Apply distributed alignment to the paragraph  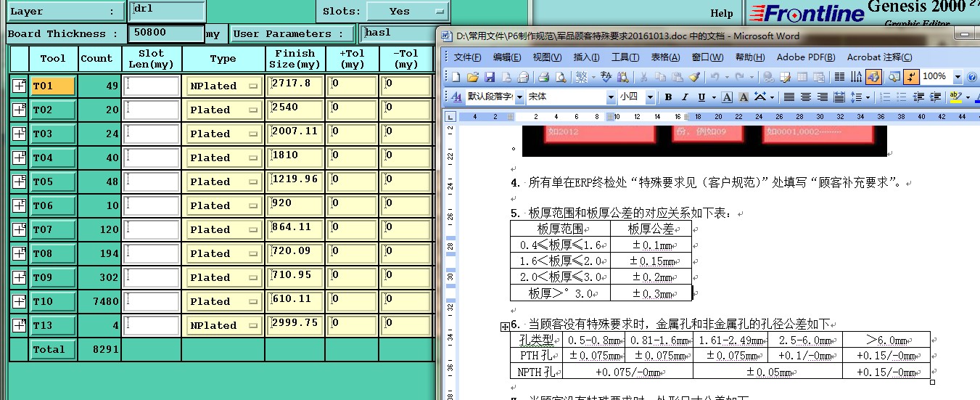839,97
